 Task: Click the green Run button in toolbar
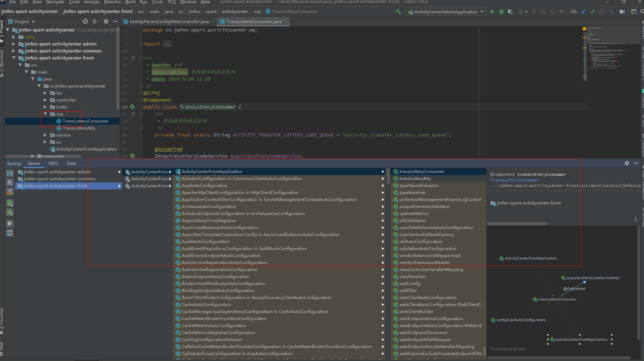coord(492,12)
